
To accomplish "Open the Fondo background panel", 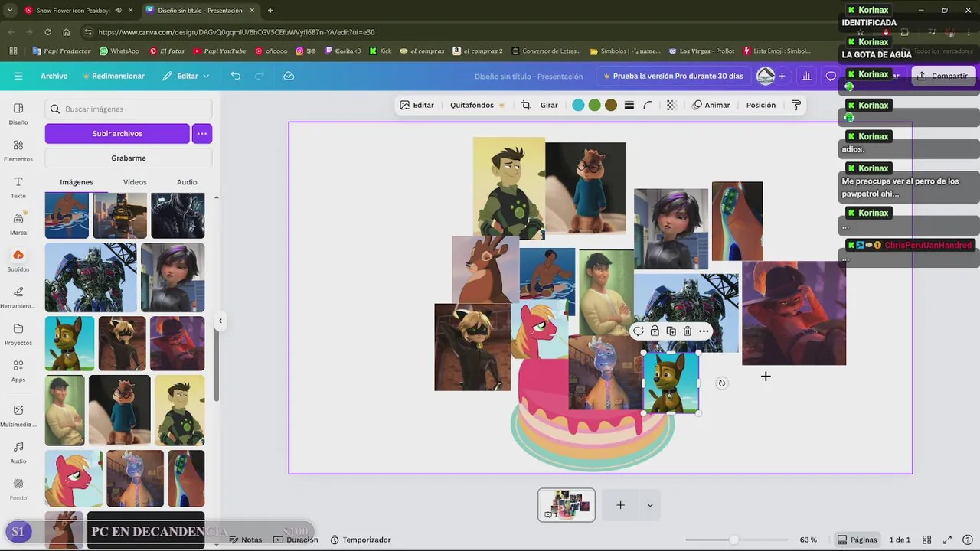I will (x=18, y=489).
